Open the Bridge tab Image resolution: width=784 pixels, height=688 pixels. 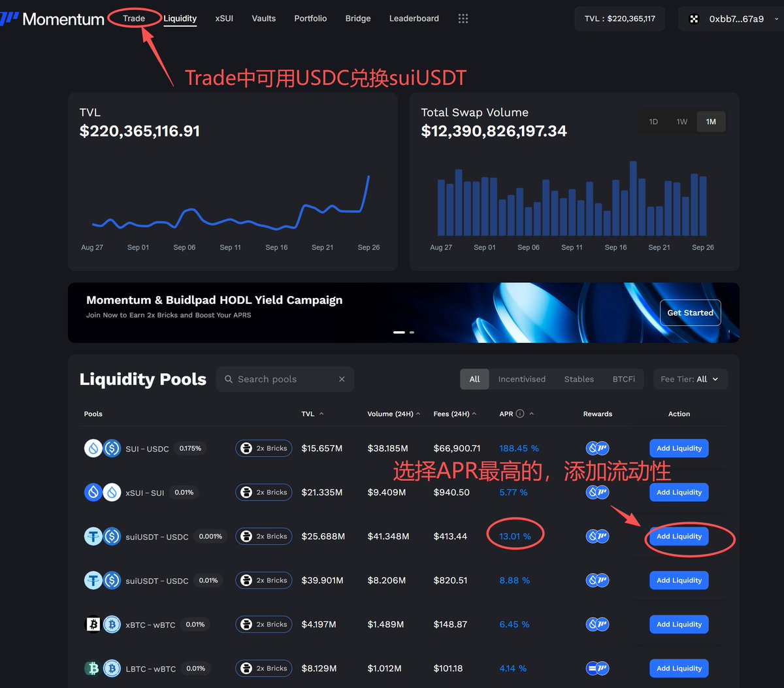358,18
